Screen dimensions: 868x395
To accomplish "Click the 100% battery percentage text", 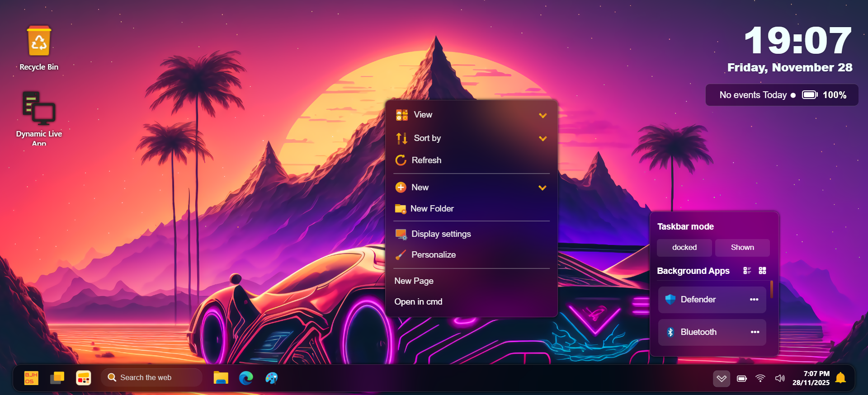I will click(x=835, y=95).
